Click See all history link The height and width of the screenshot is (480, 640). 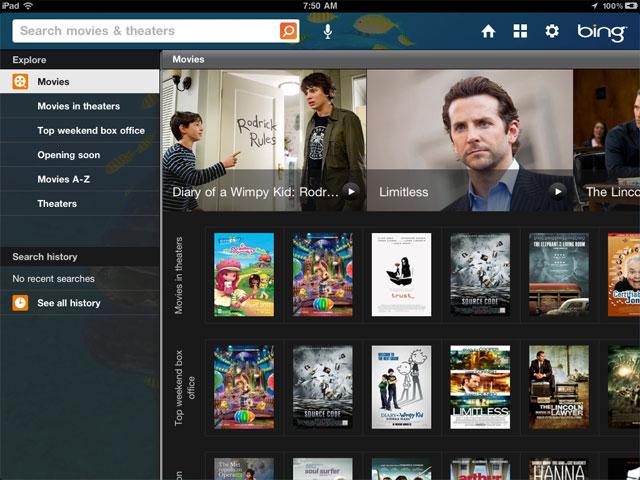69,303
